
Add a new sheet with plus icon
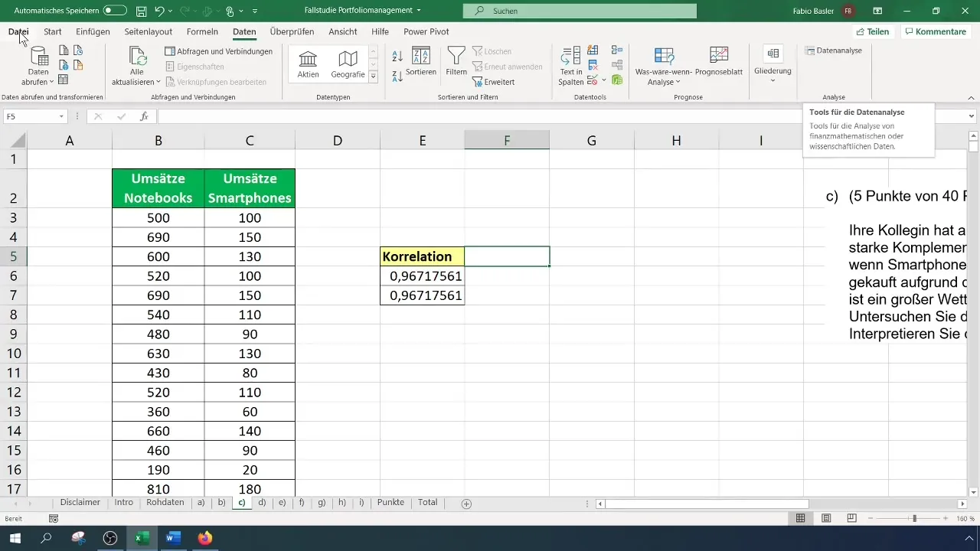466,504
